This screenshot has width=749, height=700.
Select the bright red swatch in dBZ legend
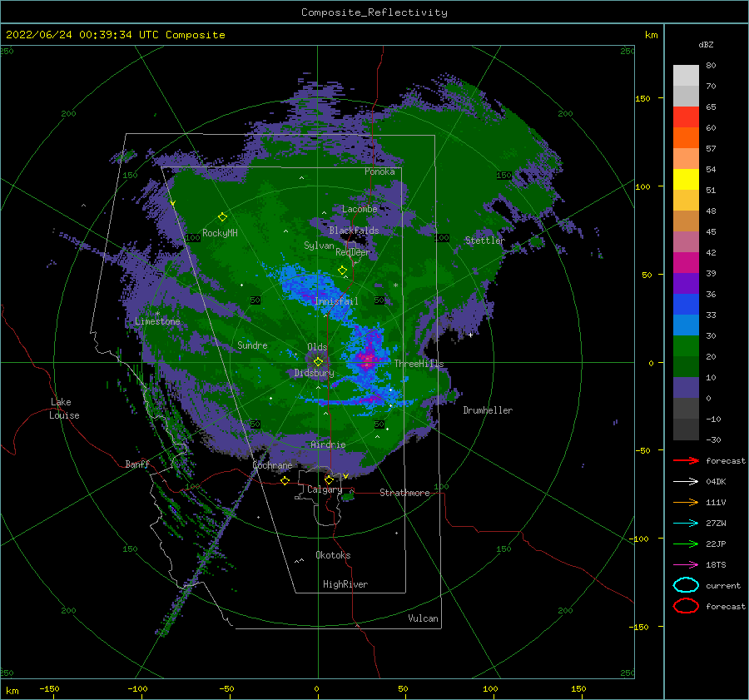(x=686, y=117)
